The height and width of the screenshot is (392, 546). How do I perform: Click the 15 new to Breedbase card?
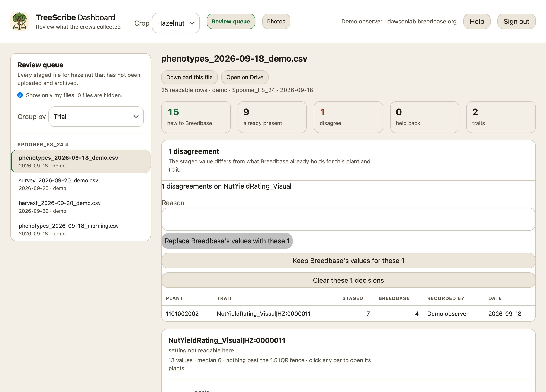tap(196, 117)
